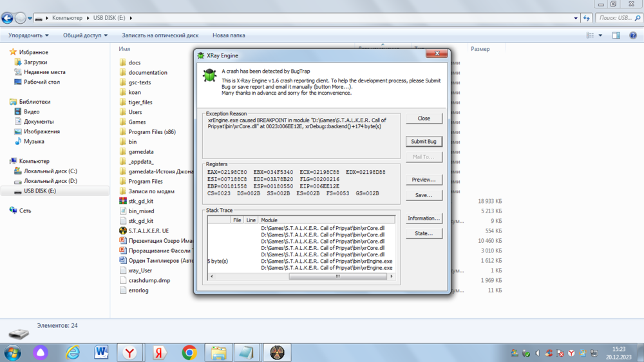This screenshot has width=644, height=362.
Task: Open Word from taskbar
Action: click(101, 352)
